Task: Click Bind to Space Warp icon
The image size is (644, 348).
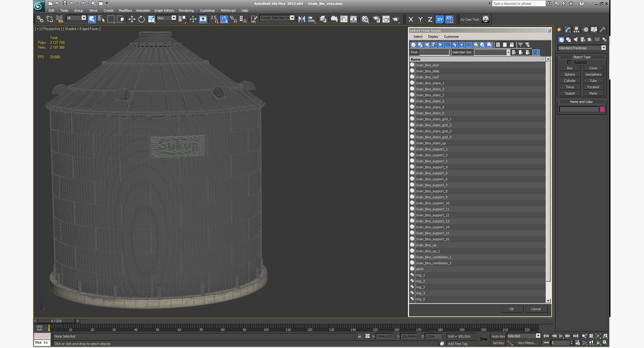Action: pos(59,19)
